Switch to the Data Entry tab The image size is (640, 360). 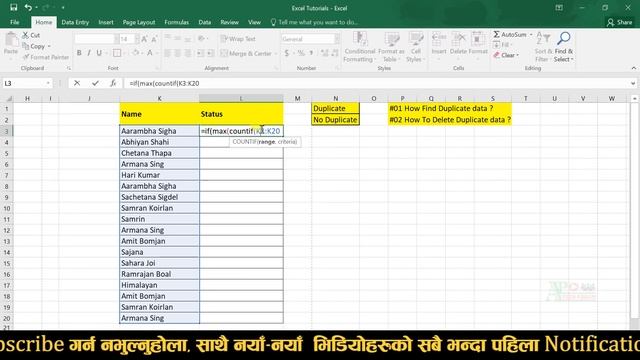(75, 22)
